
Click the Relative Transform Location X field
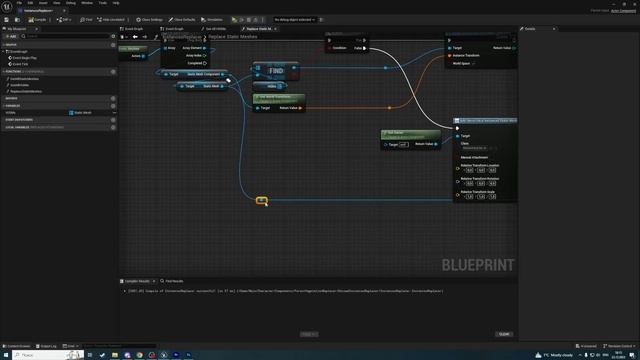[x=469, y=170]
